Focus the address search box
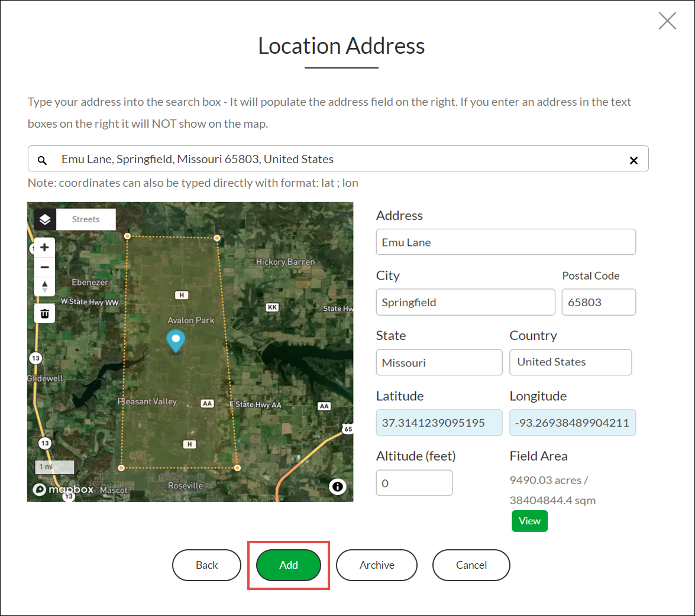Viewport: 695px width, 616px height. (x=338, y=158)
